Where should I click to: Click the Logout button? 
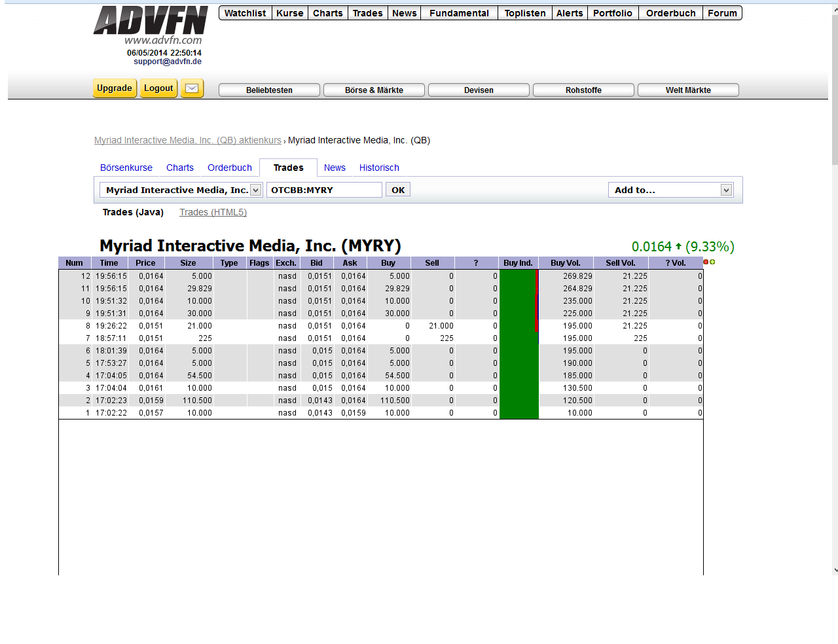coord(158,88)
